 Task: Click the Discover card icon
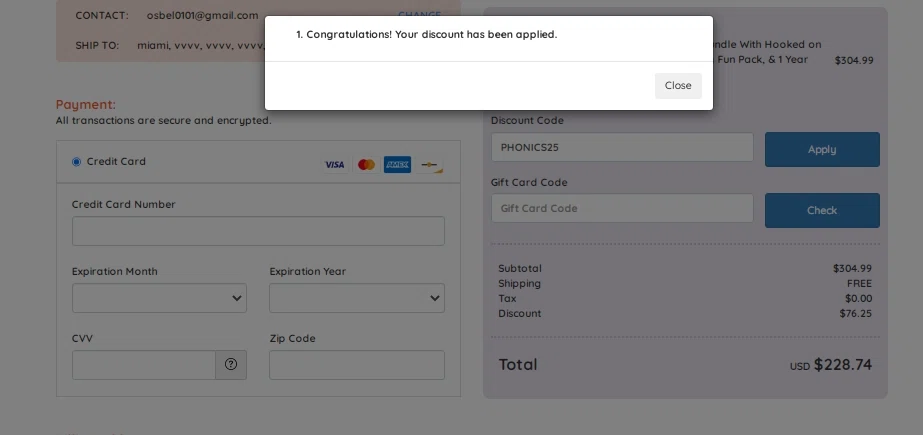pos(430,165)
